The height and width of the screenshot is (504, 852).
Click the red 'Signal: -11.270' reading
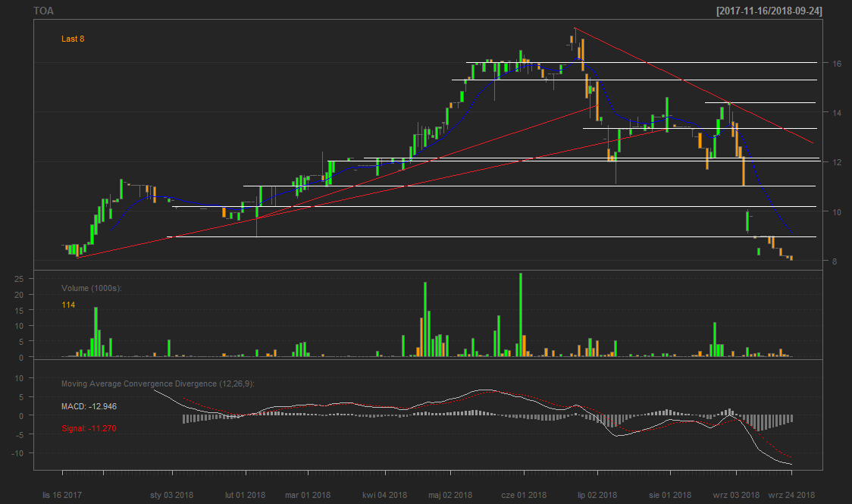89,428
